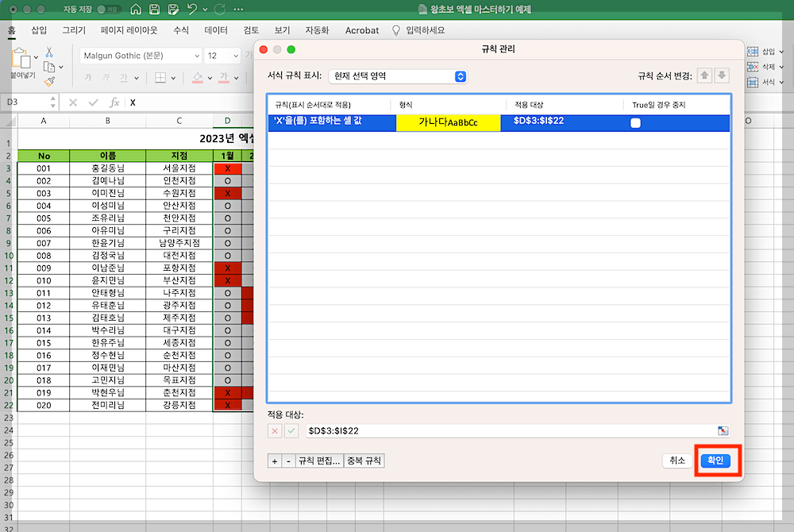Add a new rule with plus button
This screenshot has height=532, width=794.
[275, 461]
